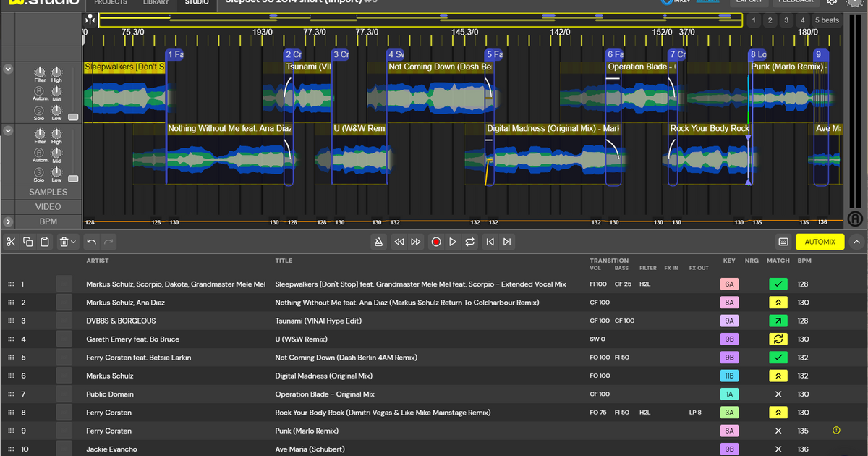
Task: Select transition marker 8 Lo
Action: point(758,54)
